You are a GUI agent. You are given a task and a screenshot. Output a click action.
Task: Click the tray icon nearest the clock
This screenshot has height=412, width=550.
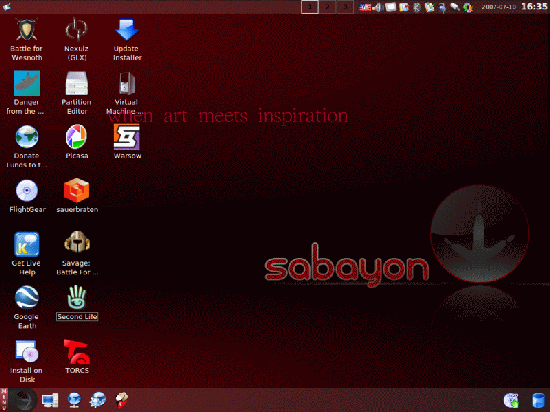(x=468, y=7)
